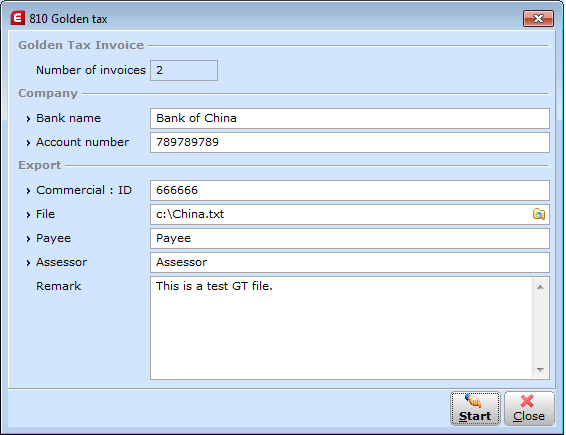Click the Close button with red X
This screenshot has width=566, height=435.
pos(529,409)
